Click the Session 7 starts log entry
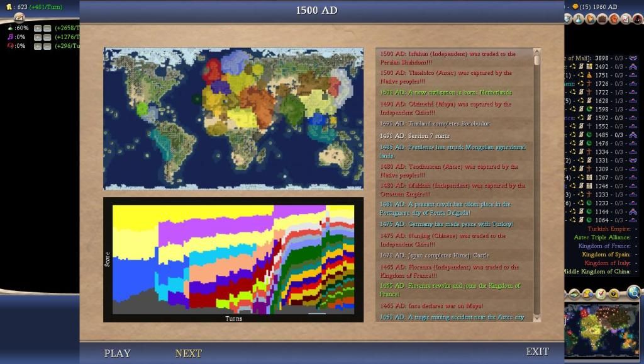Image resolution: width=644 pixels, height=364 pixels. pos(414,136)
